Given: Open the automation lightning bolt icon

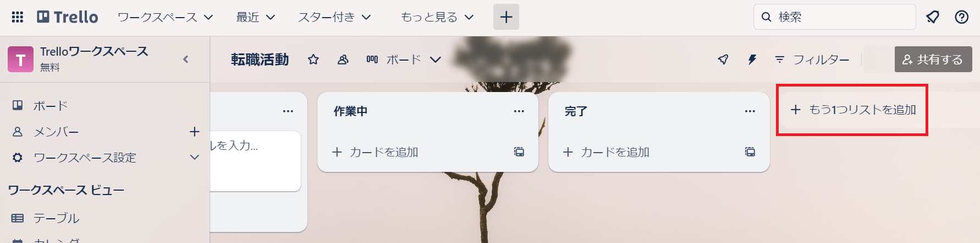Looking at the screenshot, I should (752, 60).
